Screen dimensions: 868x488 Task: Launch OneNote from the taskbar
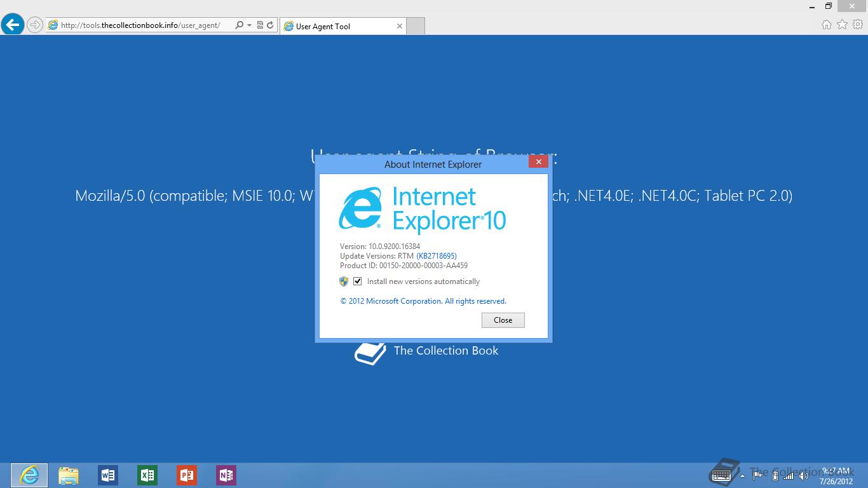click(x=226, y=475)
